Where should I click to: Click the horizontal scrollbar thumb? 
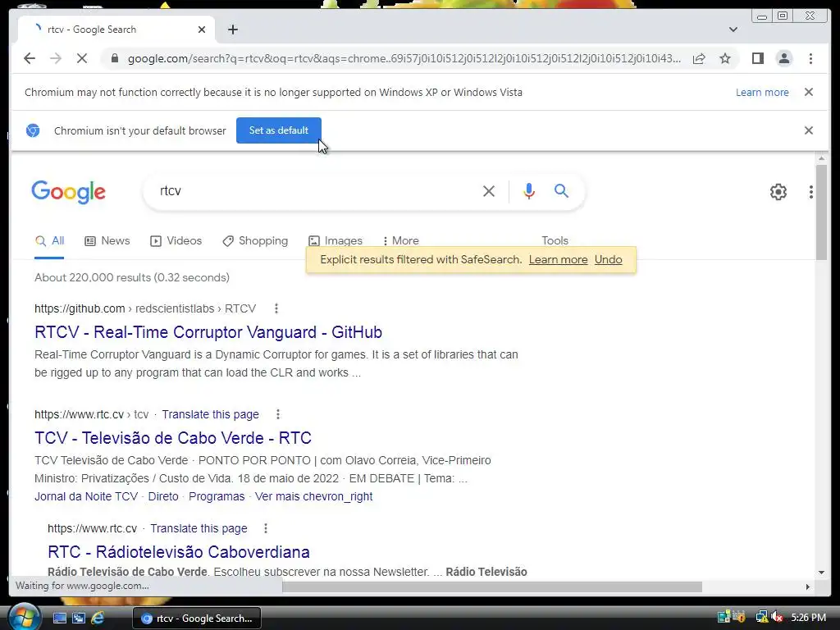[x=492, y=587]
